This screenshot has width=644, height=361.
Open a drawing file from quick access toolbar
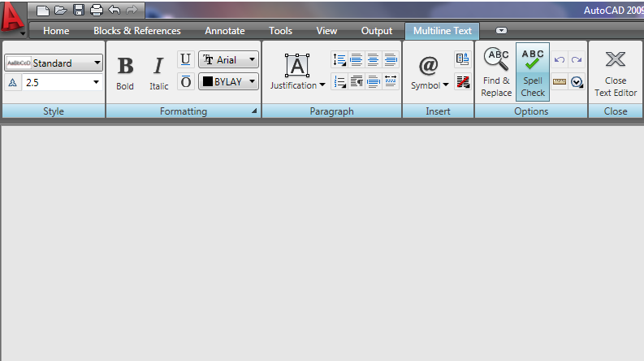pos(61,11)
